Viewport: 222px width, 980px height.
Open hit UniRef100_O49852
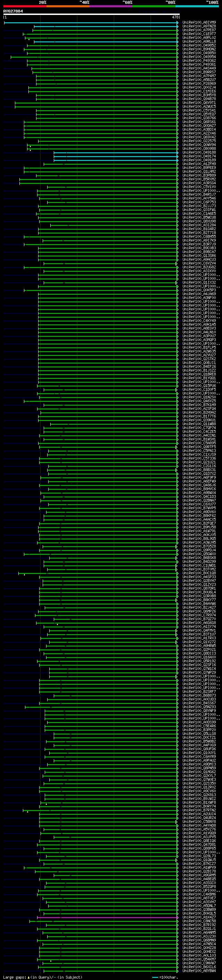point(199,45)
